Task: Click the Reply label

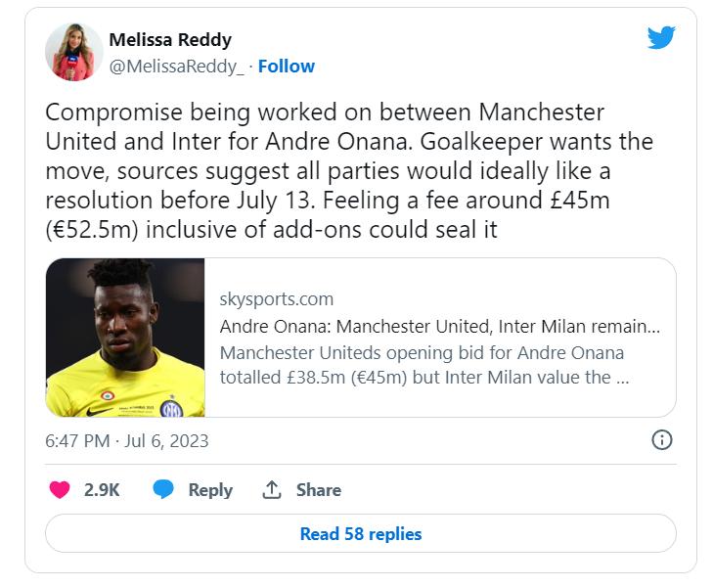Action: pyautogui.click(x=210, y=490)
